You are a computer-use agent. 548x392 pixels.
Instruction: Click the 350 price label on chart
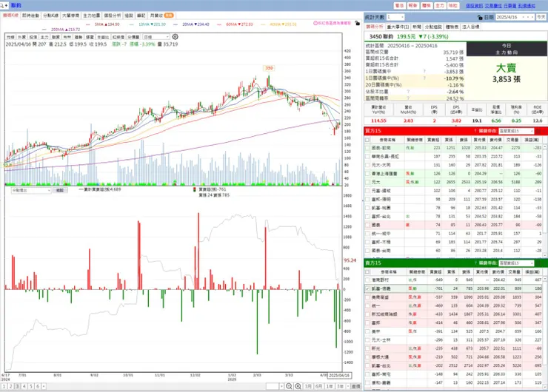(x=269, y=68)
